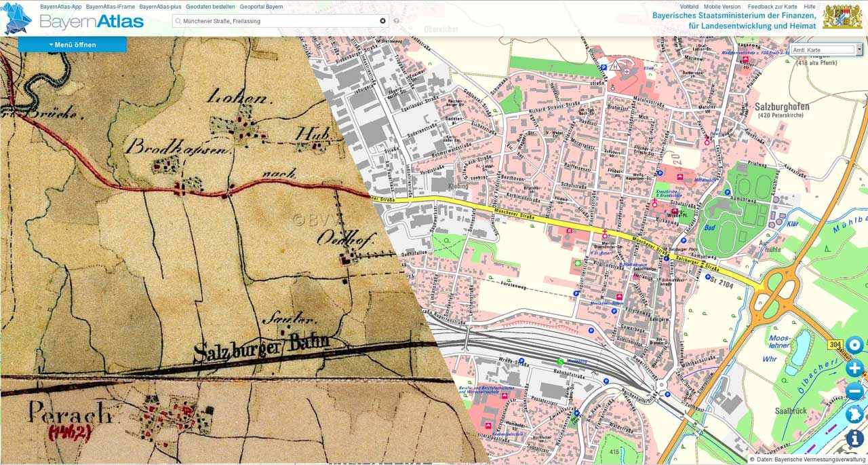
Task: Open the BayernAtlas-plus link
Action: 160,7
